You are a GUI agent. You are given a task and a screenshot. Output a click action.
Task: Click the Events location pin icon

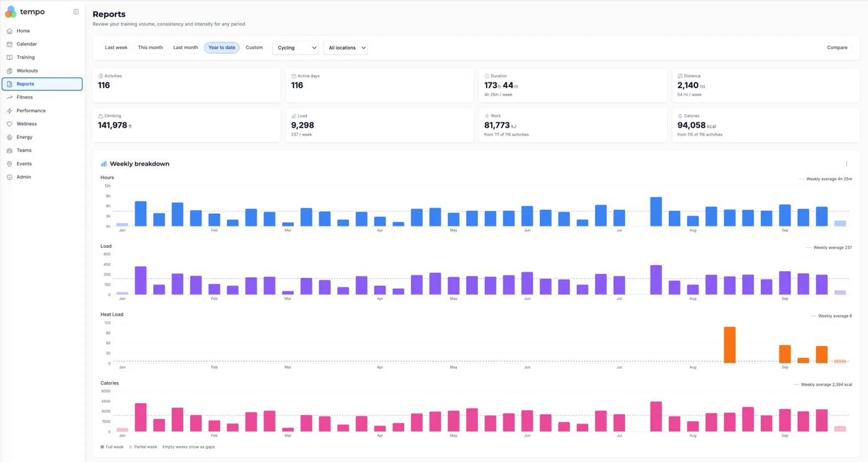pyautogui.click(x=9, y=164)
